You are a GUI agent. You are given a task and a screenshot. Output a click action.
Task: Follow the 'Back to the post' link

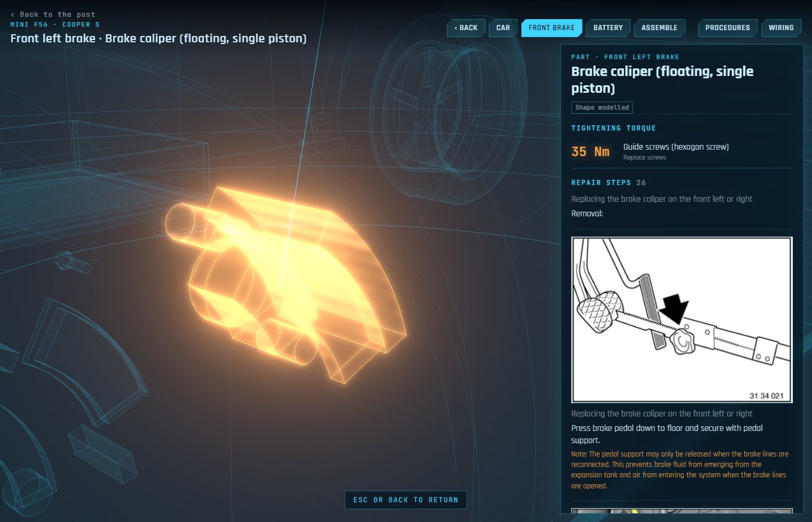[x=53, y=14]
